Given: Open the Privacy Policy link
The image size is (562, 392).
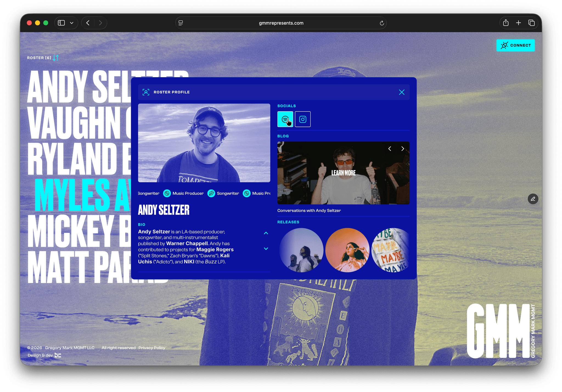Looking at the screenshot, I should [152, 348].
